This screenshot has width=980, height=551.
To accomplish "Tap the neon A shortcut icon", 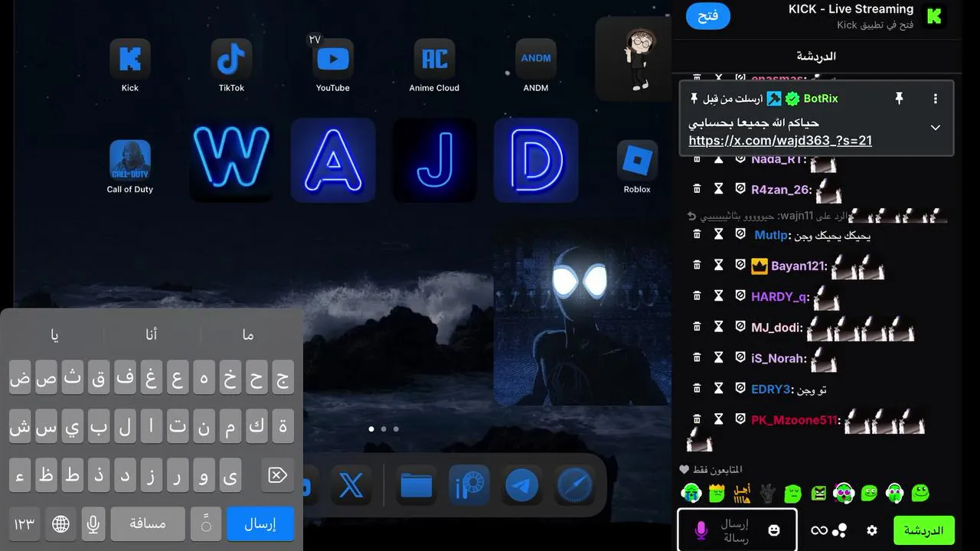I will point(333,160).
